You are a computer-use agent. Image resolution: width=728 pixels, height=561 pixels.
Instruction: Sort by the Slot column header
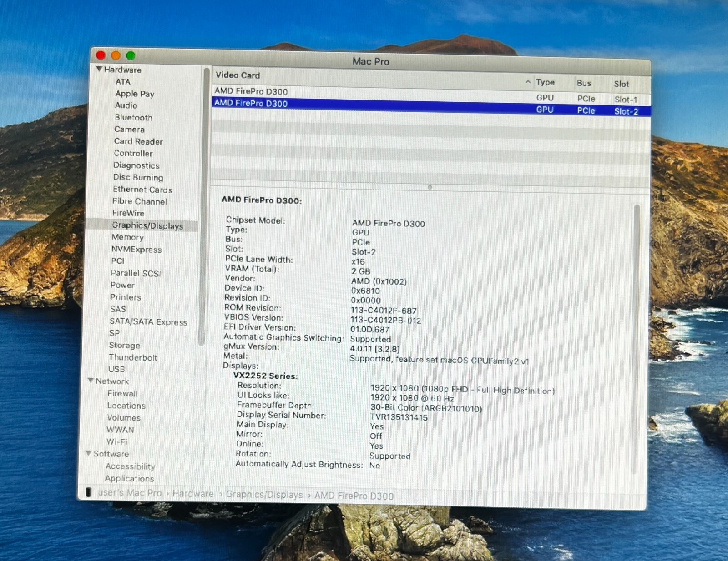pos(621,84)
